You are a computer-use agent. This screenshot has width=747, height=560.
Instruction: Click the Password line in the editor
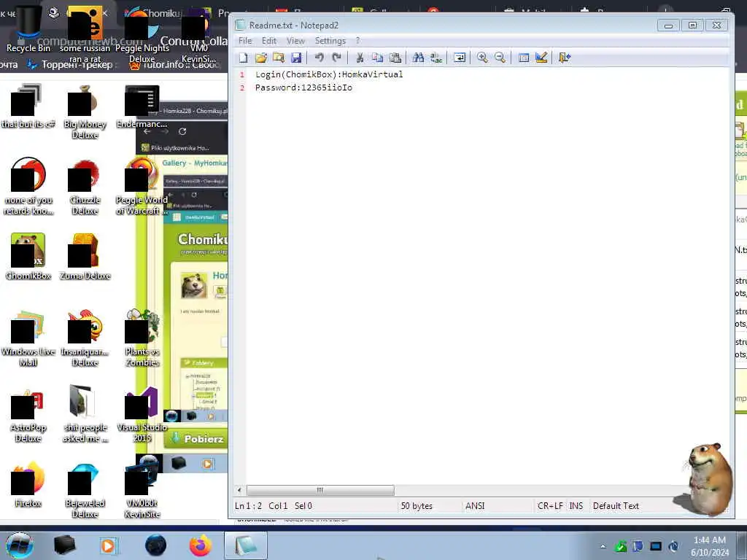pyautogui.click(x=304, y=87)
